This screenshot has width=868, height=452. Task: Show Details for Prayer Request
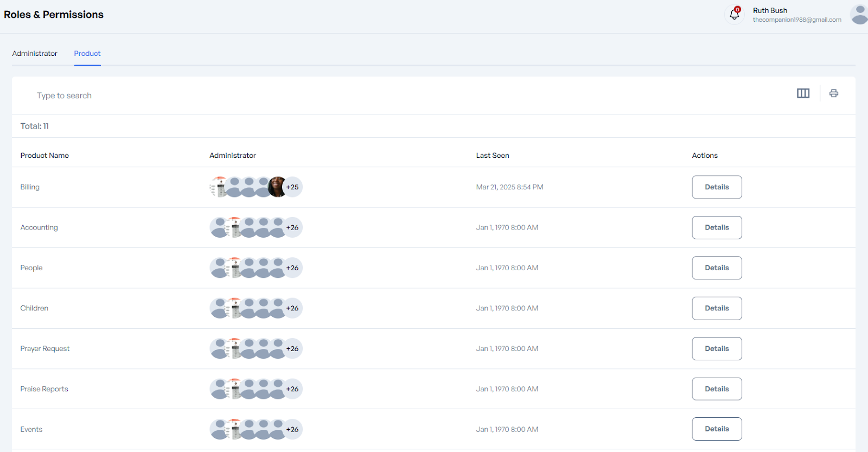click(x=717, y=348)
